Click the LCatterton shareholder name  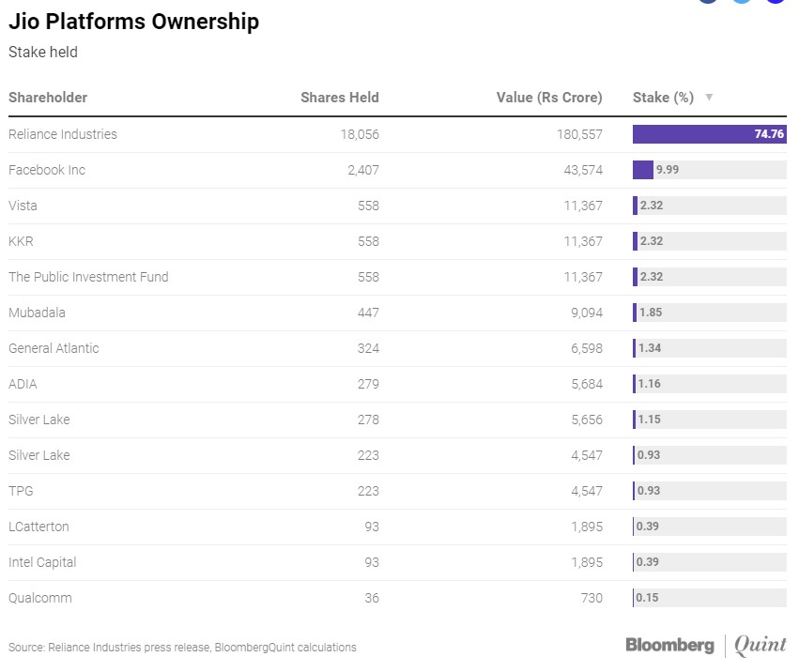pyautogui.click(x=38, y=527)
